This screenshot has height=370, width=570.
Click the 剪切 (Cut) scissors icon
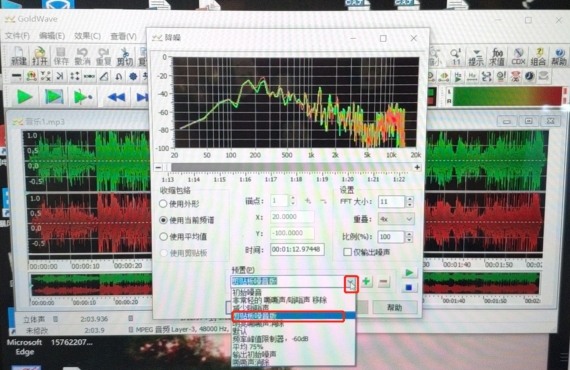point(125,56)
